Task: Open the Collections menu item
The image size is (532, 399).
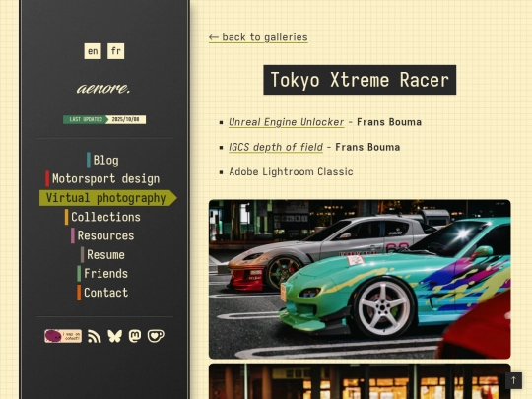Action: click(102, 217)
